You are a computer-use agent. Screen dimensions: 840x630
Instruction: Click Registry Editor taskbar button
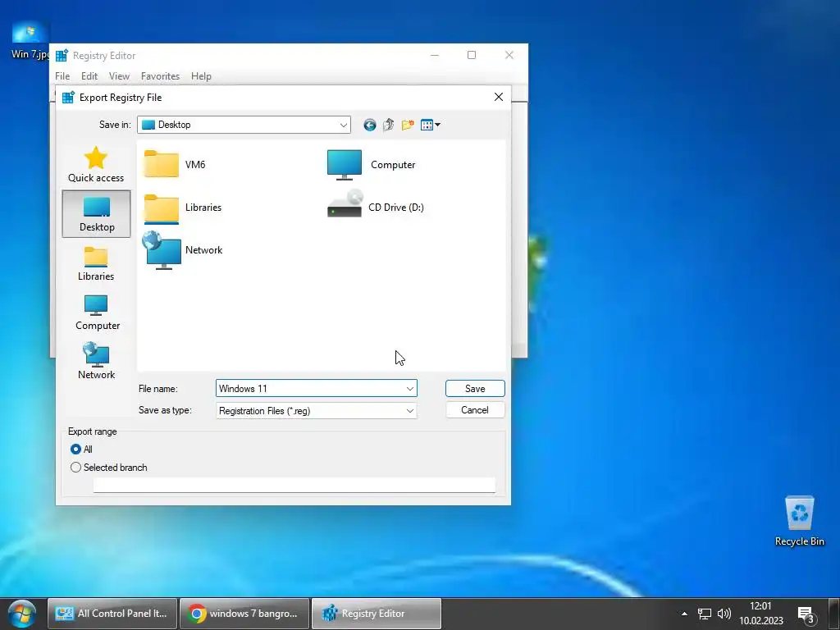coord(376,614)
